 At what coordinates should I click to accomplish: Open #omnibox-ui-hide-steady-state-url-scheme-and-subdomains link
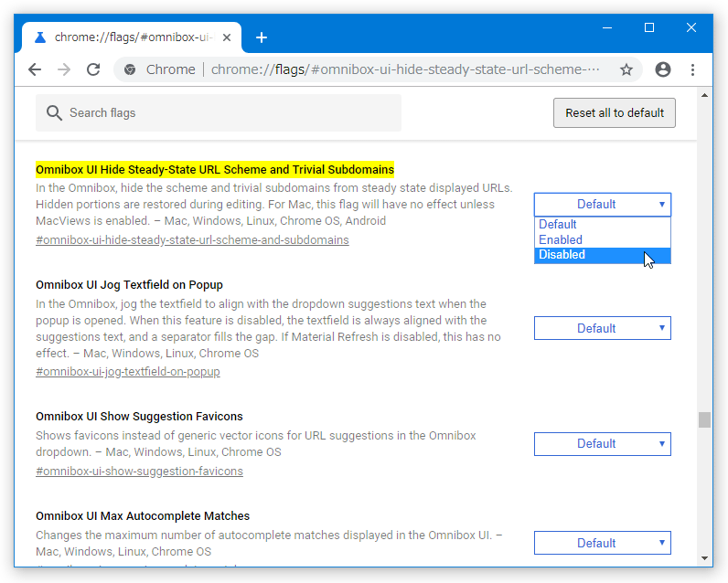(192, 240)
